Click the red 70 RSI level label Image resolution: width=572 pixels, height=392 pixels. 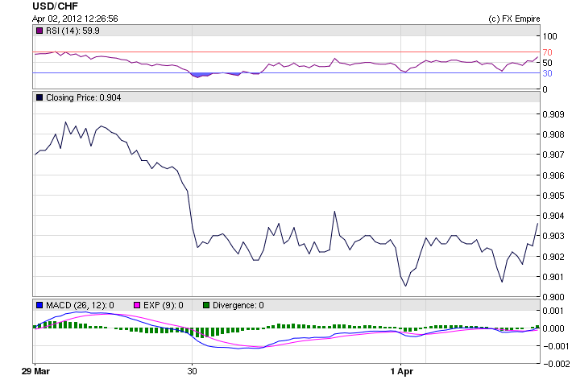[547, 52]
